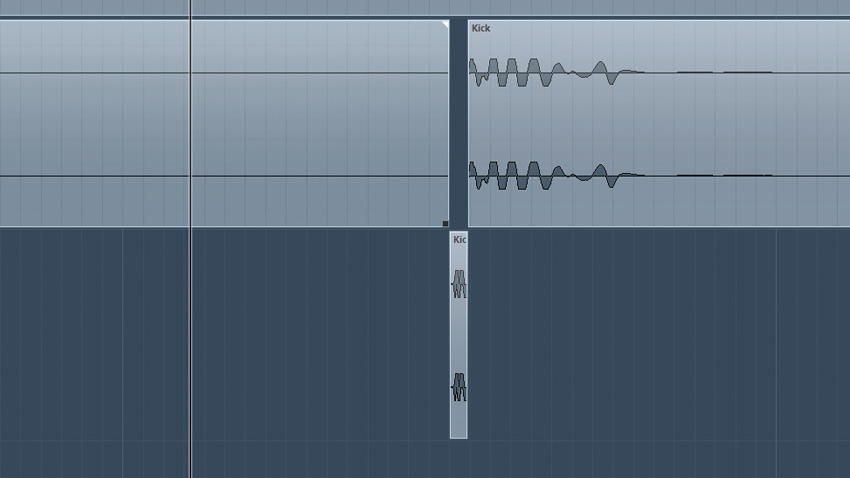Screen dimensions: 850x478
Task: Select the large Kick audio clip body
Action: point(659,124)
